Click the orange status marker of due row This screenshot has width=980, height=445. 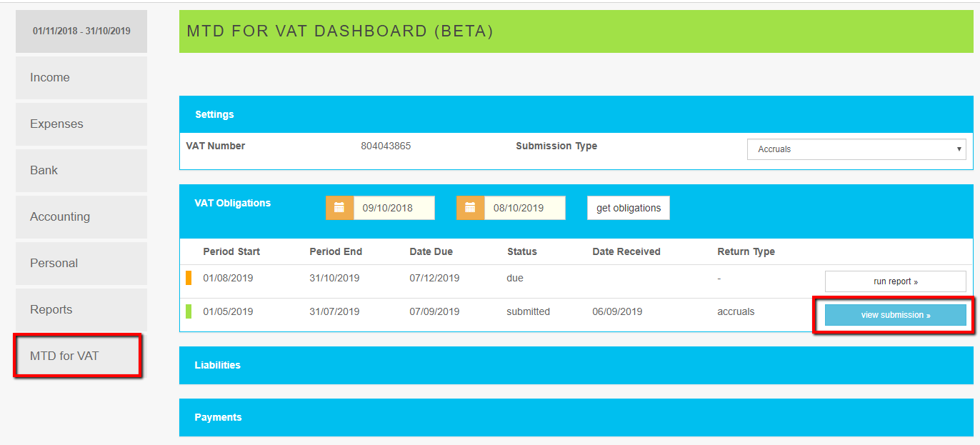tap(189, 278)
